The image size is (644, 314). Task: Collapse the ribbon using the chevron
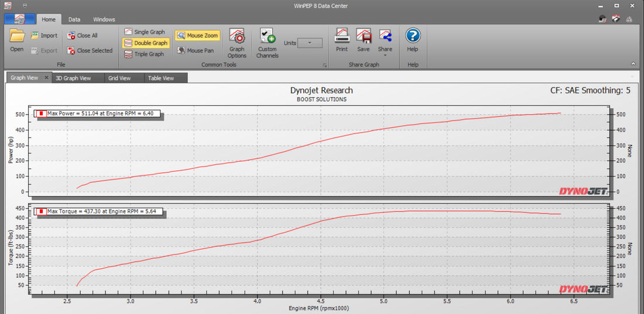point(633,63)
